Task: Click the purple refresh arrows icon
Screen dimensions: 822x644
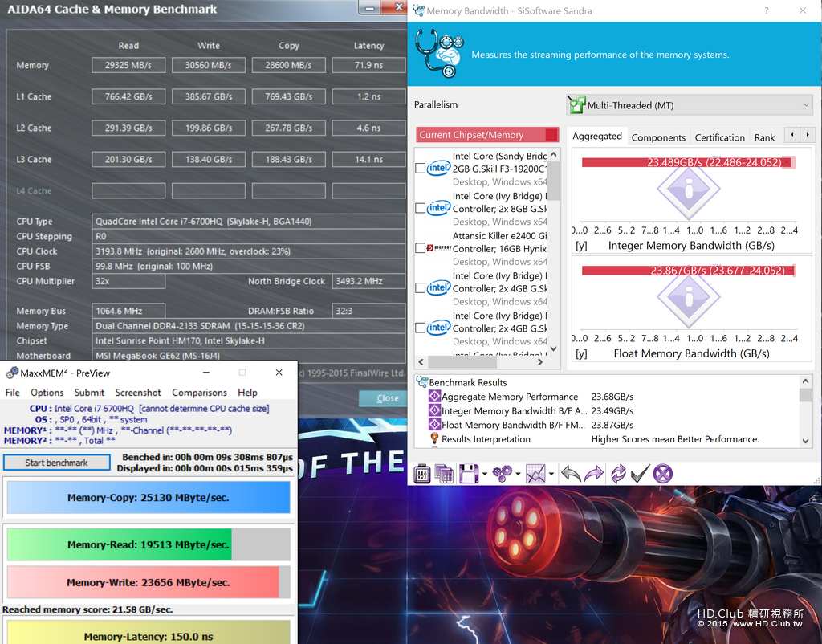Action: click(x=618, y=474)
